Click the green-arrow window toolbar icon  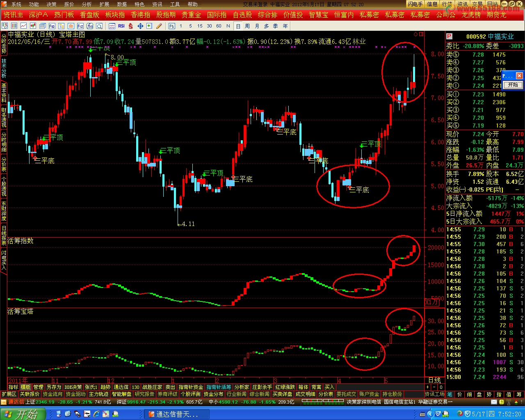tap(149, 26)
